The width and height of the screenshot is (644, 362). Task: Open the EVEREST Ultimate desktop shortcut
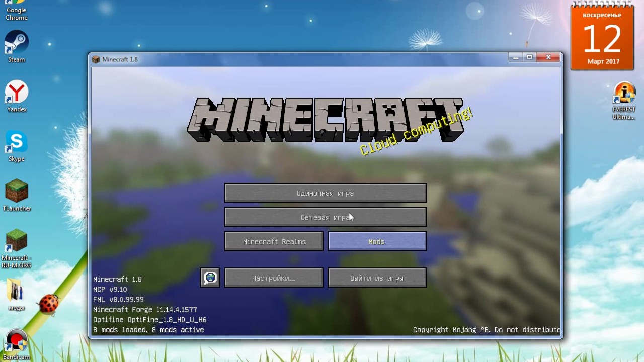[x=624, y=101]
